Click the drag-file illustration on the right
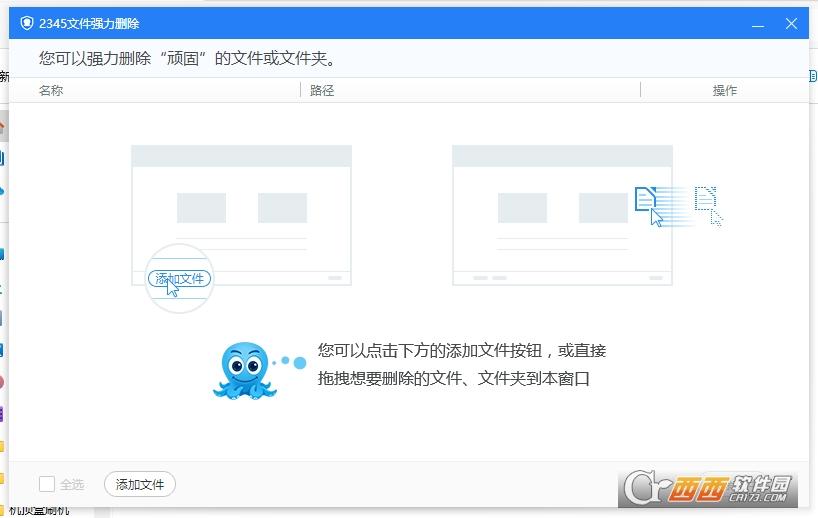Viewport: 818px width, 518px height. coord(587,215)
